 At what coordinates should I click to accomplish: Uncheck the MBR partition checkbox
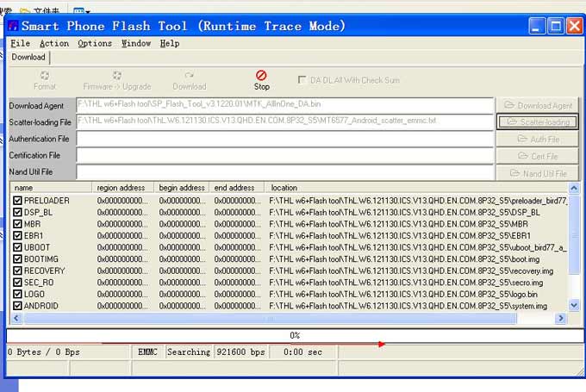[x=17, y=224]
